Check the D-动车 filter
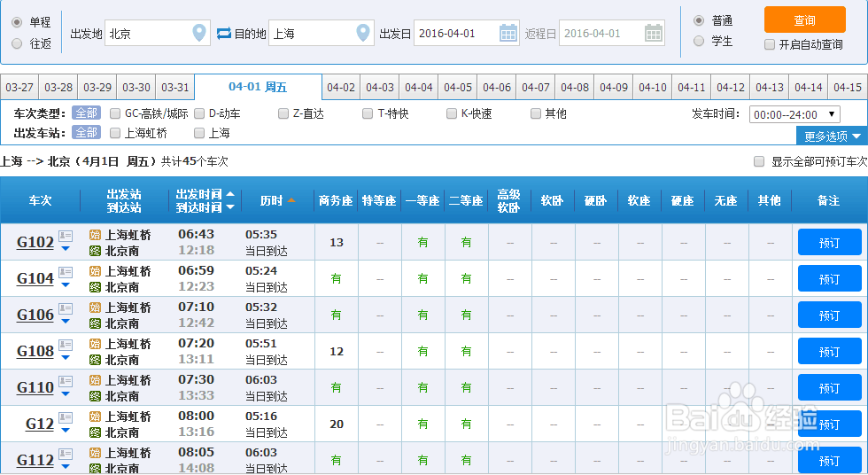868x475 pixels. [x=199, y=113]
